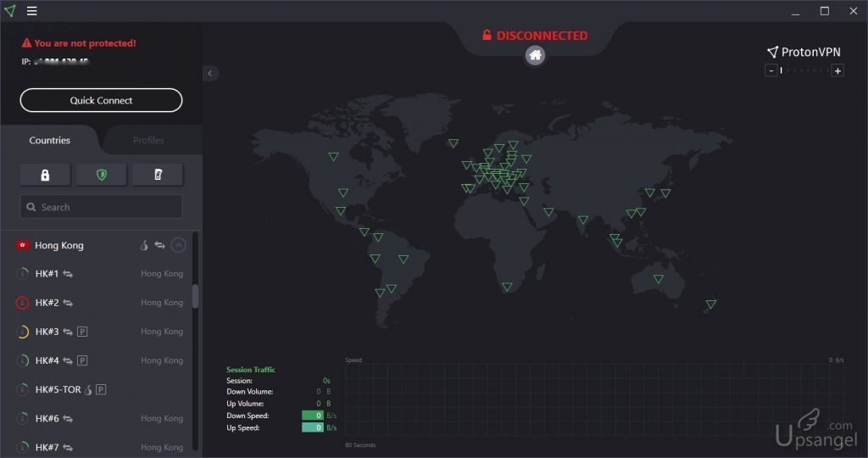Toggle Secure Core with the lock button
Image resolution: width=868 pixels, height=458 pixels.
coord(46,175)
